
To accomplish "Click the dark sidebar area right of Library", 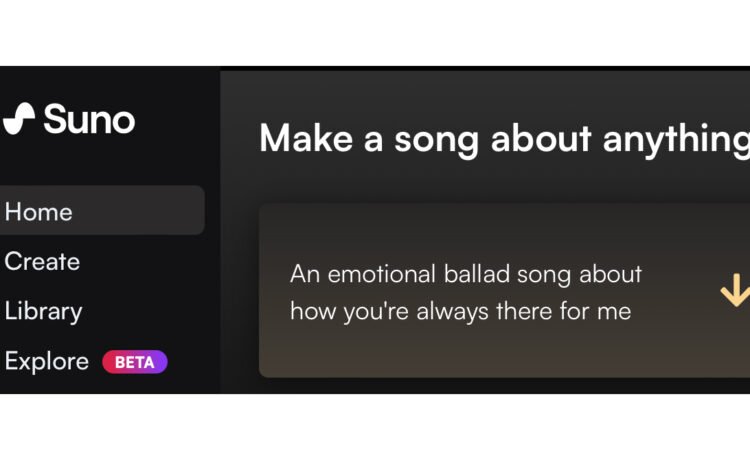I will [x=150, y=312].
